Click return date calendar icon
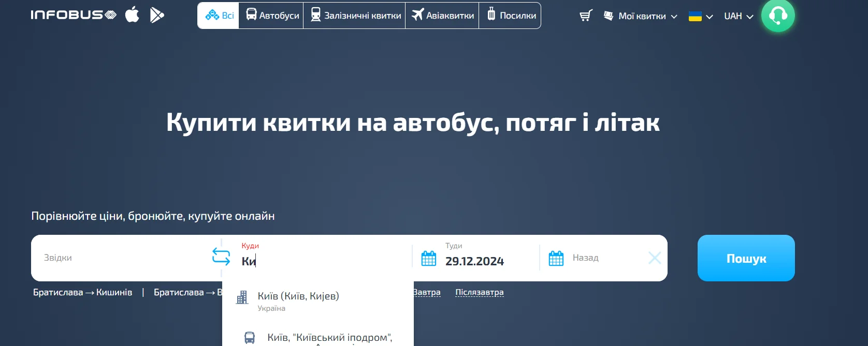This screenshot has width=868, height=346. [556, 258]
